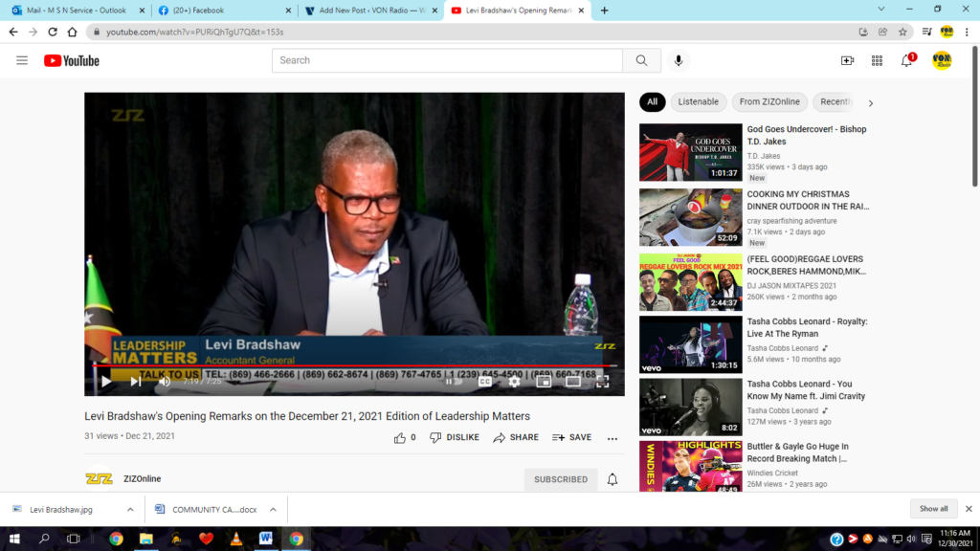Search with your voice microphone
The width and height of the screenshot is (980, 551).
(679, 60)
